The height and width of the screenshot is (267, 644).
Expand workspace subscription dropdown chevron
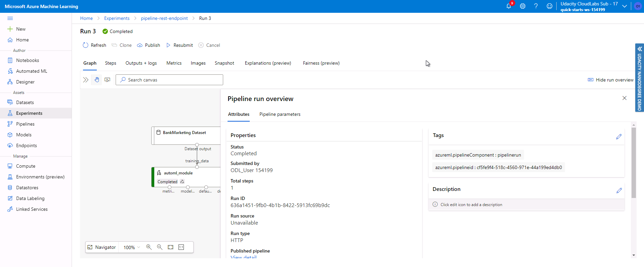pos(625,6)
